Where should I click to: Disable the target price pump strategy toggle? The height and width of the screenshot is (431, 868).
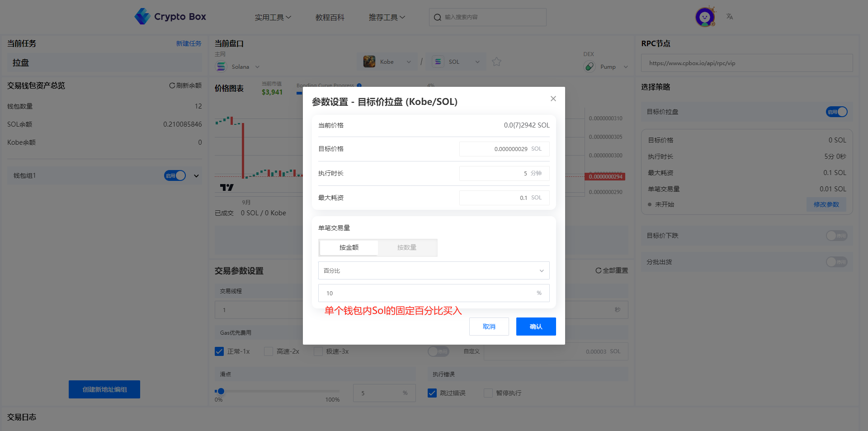click(836, 112)
